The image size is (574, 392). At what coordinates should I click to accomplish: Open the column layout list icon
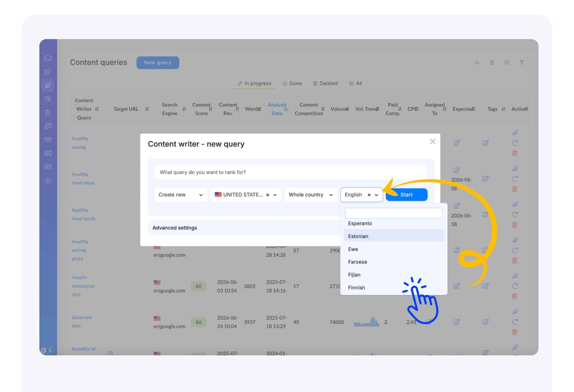click(507, 63)
